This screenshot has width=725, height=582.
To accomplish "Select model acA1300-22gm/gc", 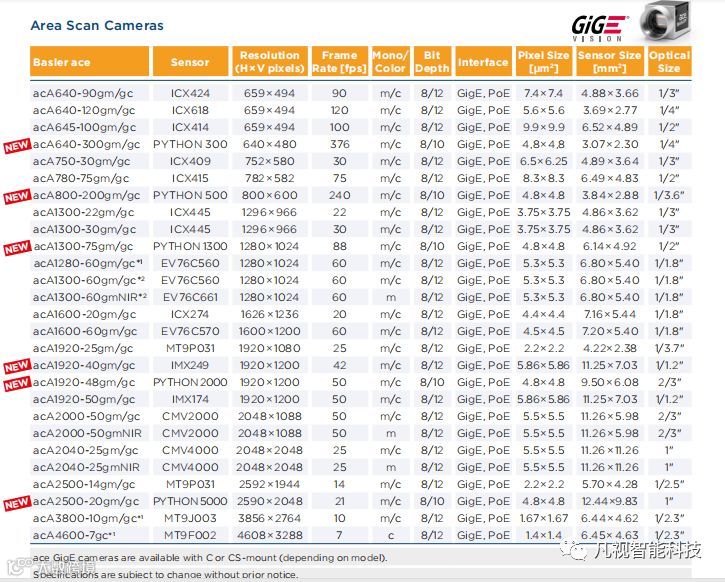I will pyautogui.click(x=83, y=213).
